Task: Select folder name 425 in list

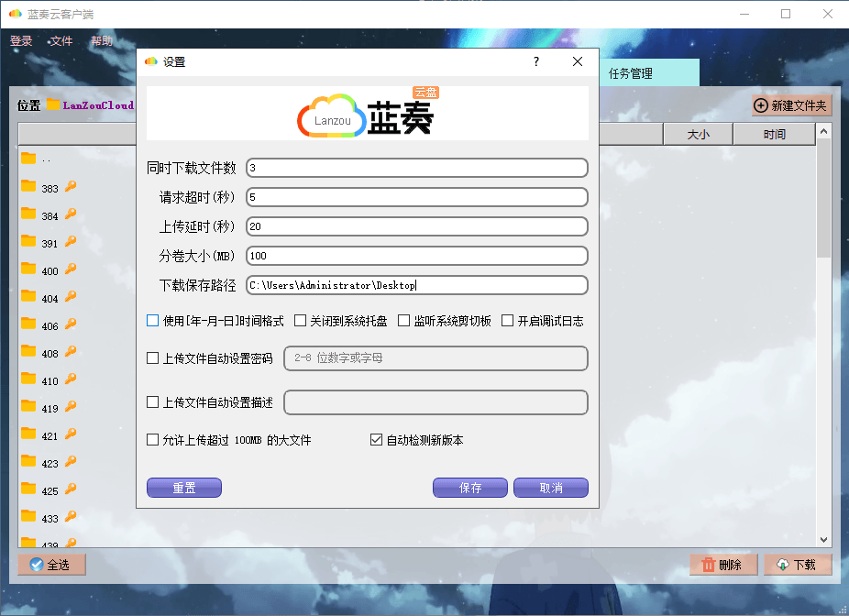Action: click(x=50, y=491)
